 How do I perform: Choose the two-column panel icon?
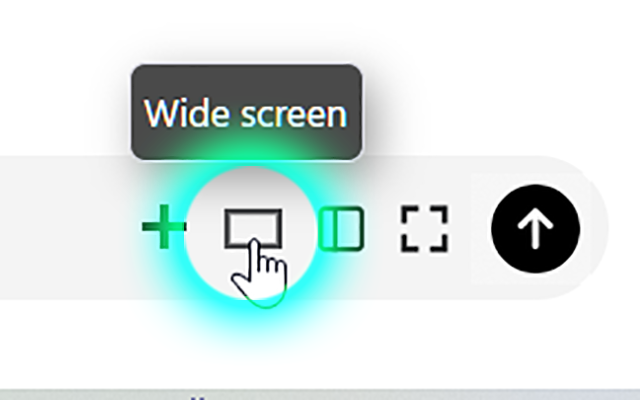click(341, 229)
